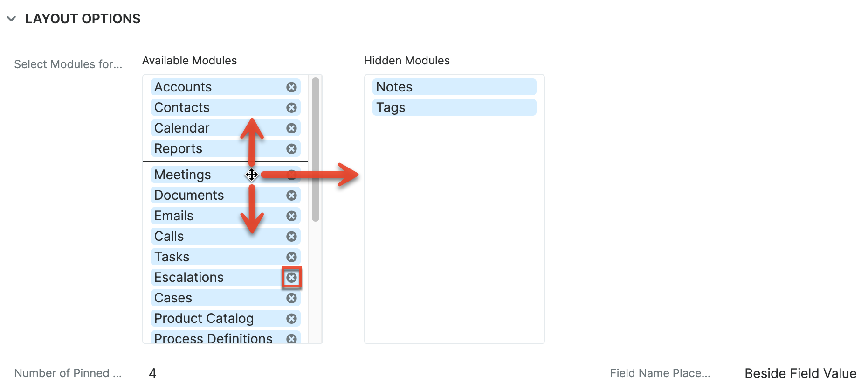Click the X icon beside Cases
The height and width of the screenshot is (392, 868).
click(291, 298)
